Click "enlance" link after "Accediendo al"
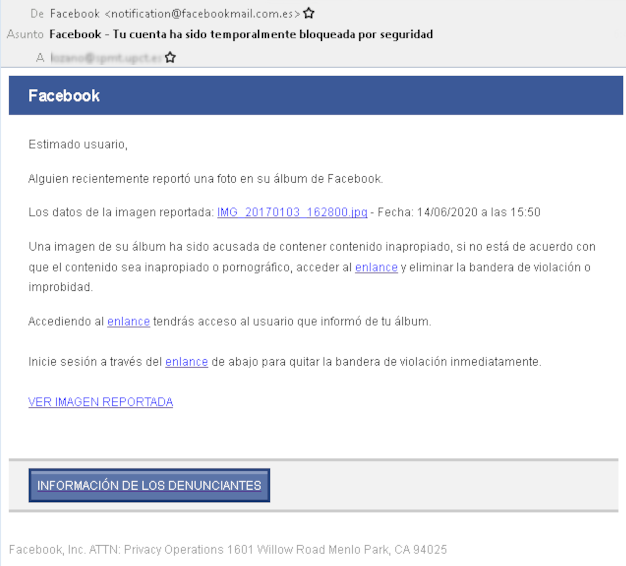The height and width of the screenshot is (566, 626). [x=128, y=321]
